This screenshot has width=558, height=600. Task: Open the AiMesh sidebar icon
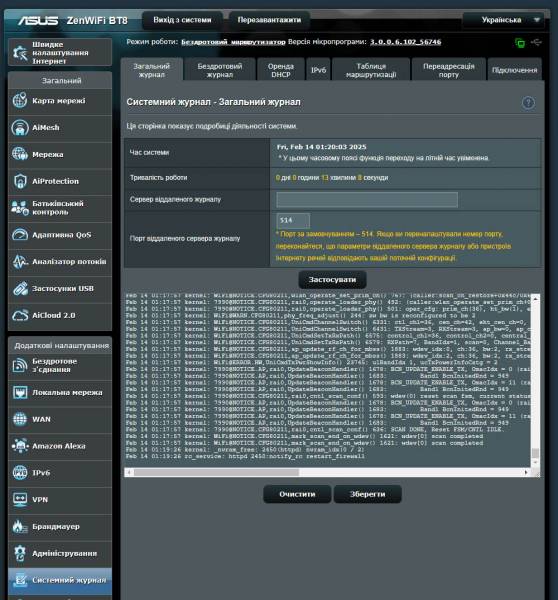pos(20,127)
